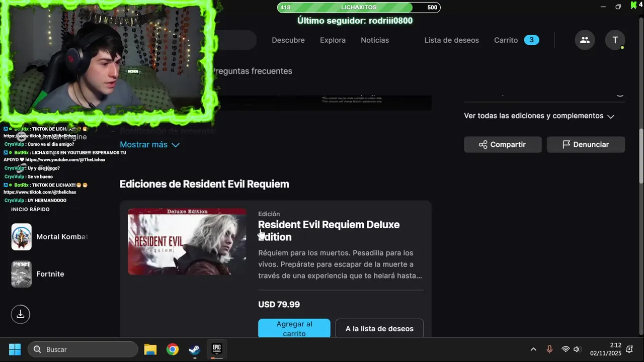Open the Carrito with 3 items
The image size is (644, 362).
517,40
